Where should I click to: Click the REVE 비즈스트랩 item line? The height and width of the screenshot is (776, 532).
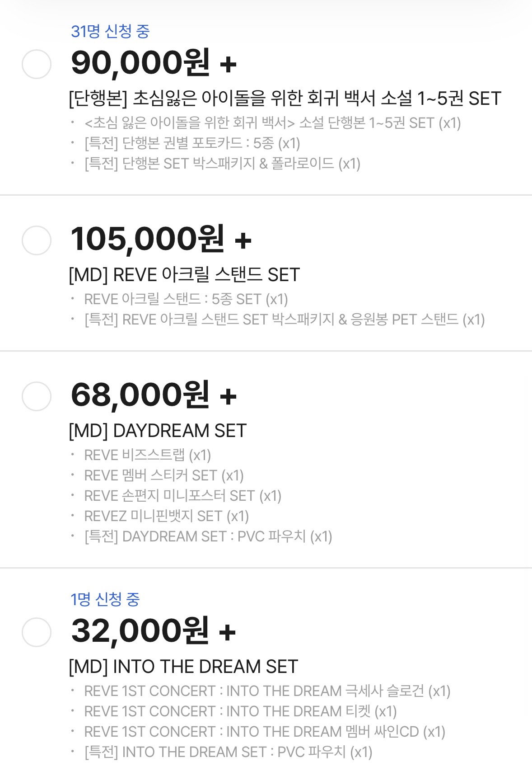[148, 455]
